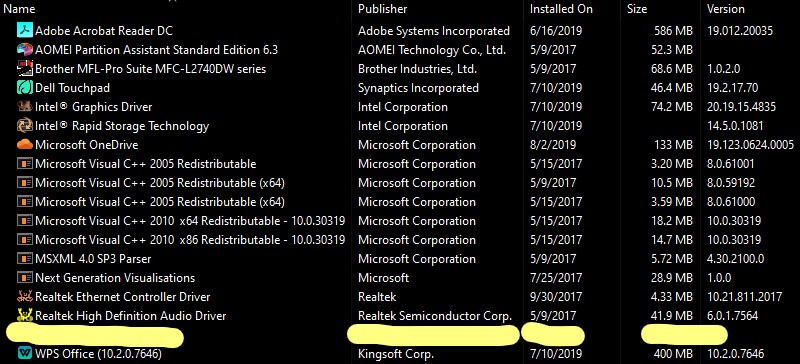Sort the list by Name column header
Image resolution: width=800 pixels, height=364 pixels.
(20, 9)
